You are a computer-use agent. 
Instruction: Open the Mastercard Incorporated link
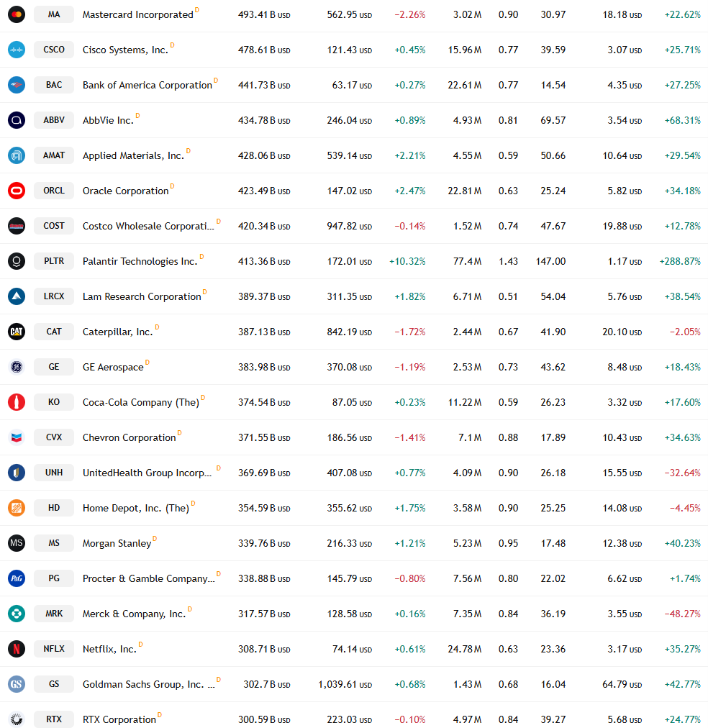tap(138, 15)
